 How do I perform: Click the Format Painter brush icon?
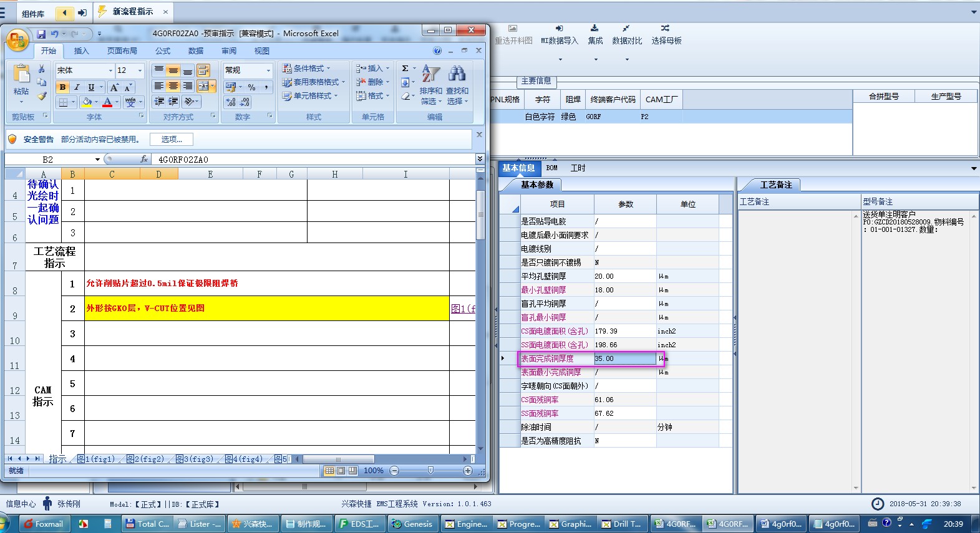(x=42, y=96)
